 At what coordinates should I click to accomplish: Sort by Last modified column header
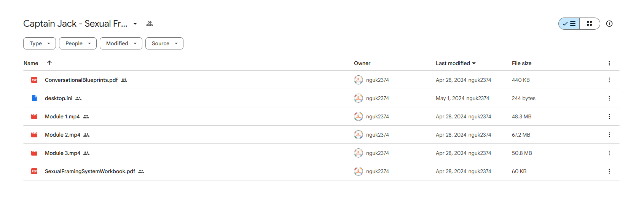click(456, 63)
